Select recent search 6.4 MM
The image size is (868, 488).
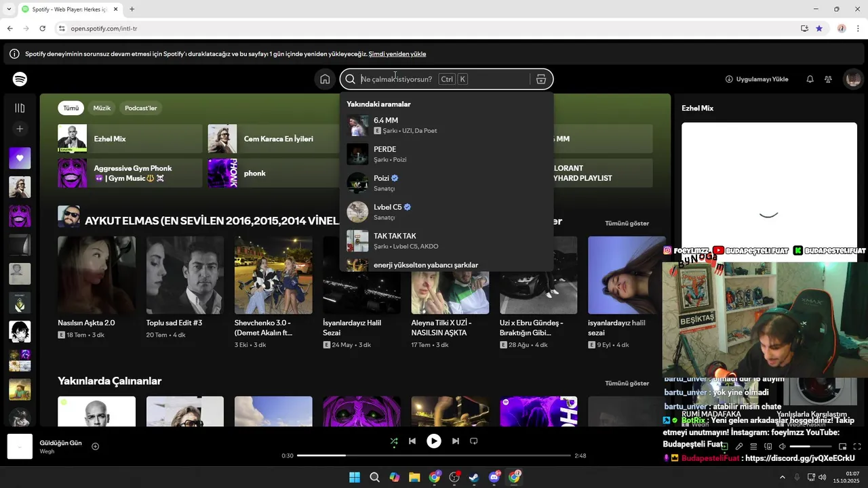[x=446, y=125]
